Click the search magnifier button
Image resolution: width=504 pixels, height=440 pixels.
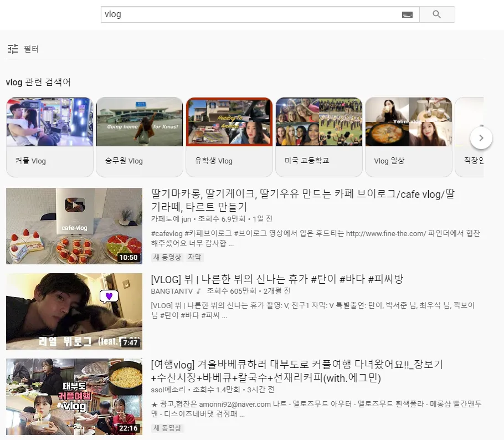(x=437, y=14)
